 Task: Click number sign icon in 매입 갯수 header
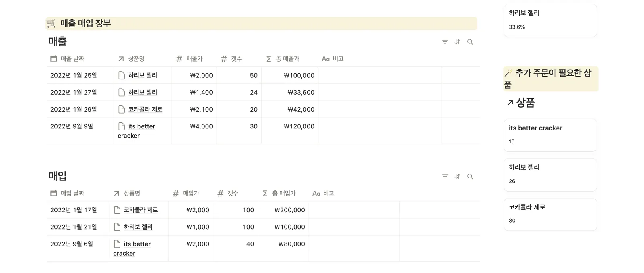click(221, 193)
